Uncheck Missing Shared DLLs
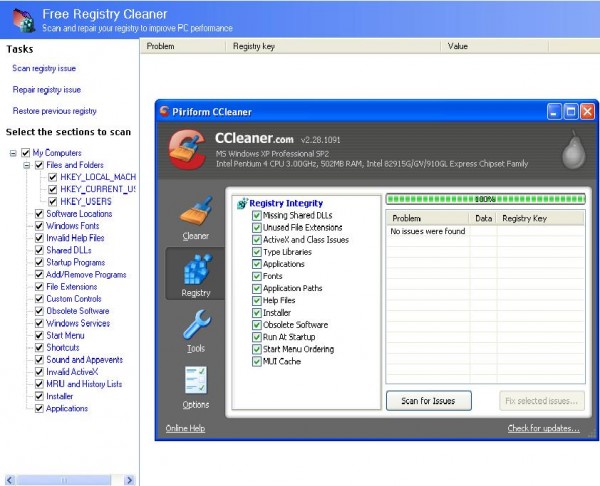 256,215
